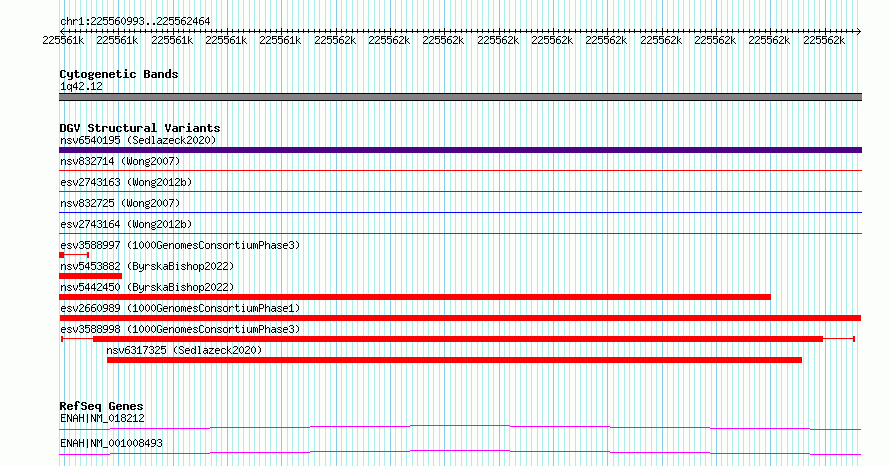Open the esv3588998 (1000GenomesConsortiumPhase3) label
Viewport: 890px width, 466px height.
coord(180,329)
